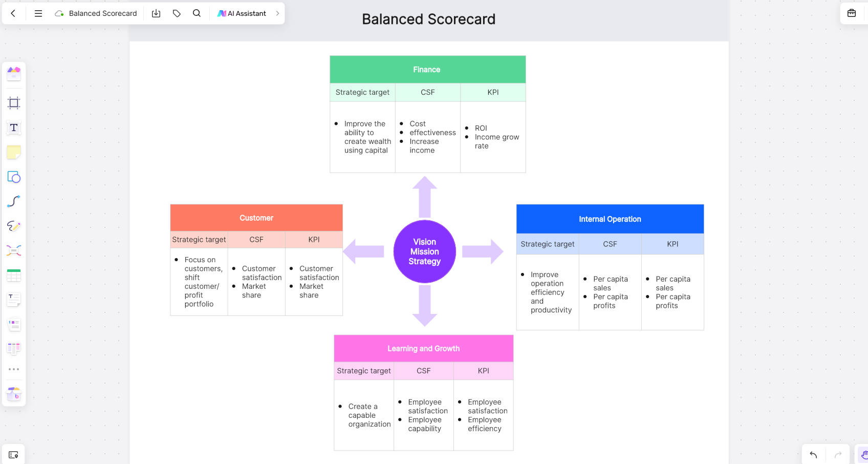The width and height of the screenshot is (868, 464).
Task: Expand the toolbar chevron after AI Assistant
Action: coord(277,13)
